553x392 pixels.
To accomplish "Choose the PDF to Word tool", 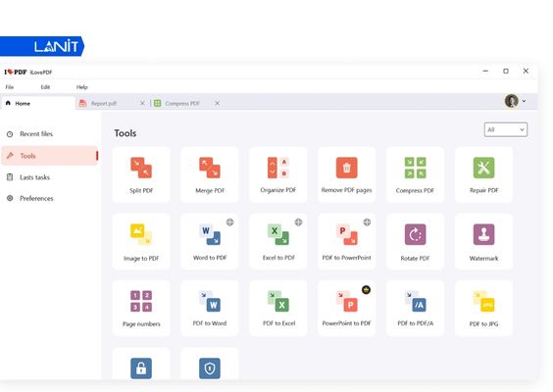I will pos(210,308).
